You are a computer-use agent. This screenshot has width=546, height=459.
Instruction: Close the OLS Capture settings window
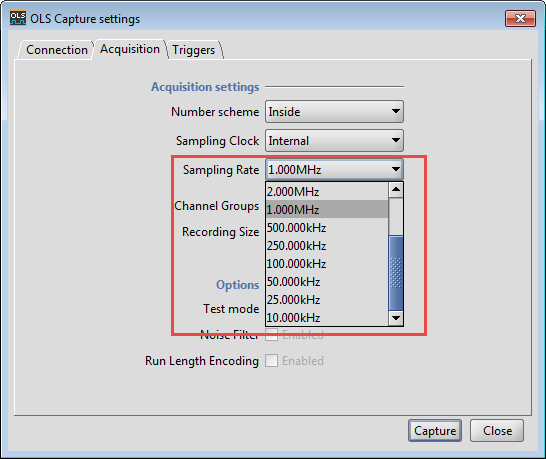(520, 18)
